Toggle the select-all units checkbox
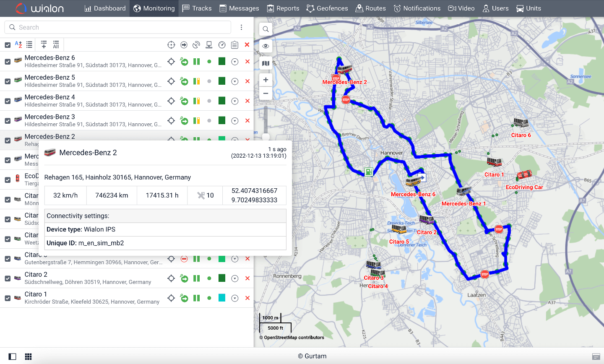This screenshot has height=364, width=604. click(x=7, y=44)
